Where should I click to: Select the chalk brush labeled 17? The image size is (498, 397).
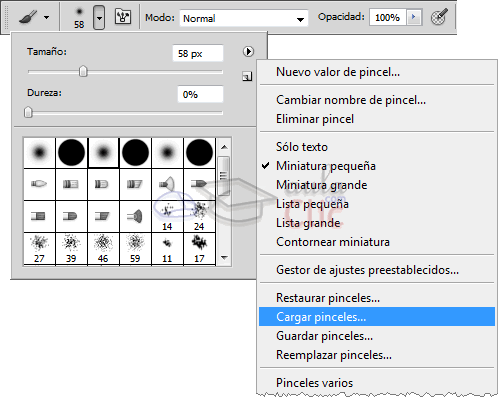tap(199, 249)
